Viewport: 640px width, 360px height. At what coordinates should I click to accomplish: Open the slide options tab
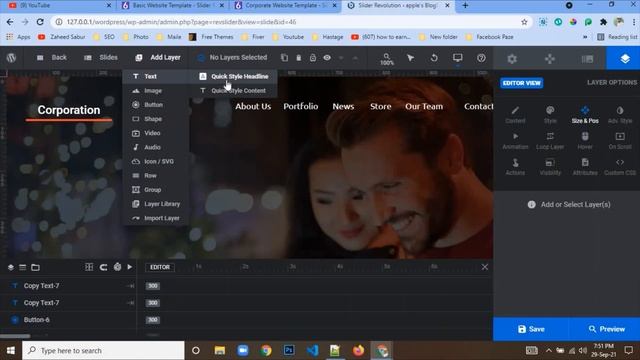click(587, 59)
